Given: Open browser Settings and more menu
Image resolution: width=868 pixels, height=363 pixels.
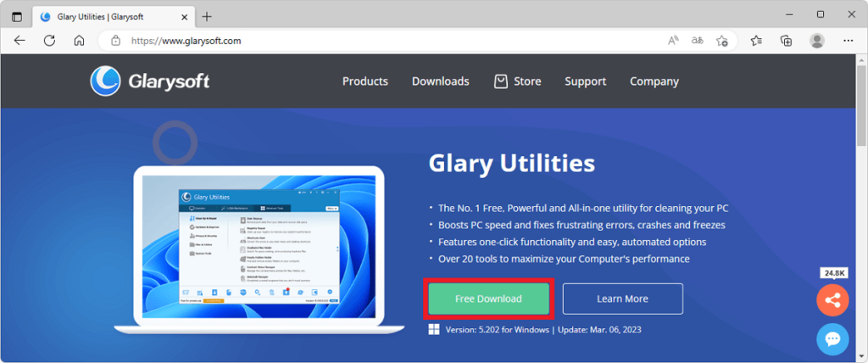Looking at the screenshot, I should pos(848,41).
